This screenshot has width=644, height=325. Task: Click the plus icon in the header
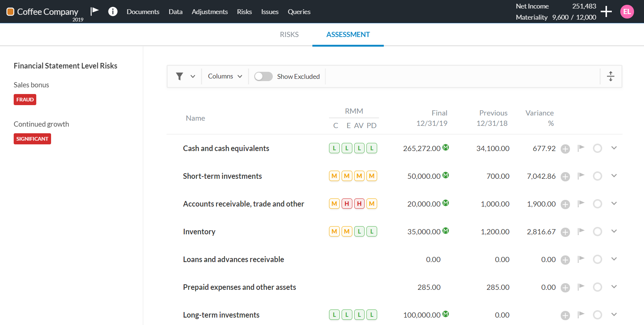pos(606,11)
